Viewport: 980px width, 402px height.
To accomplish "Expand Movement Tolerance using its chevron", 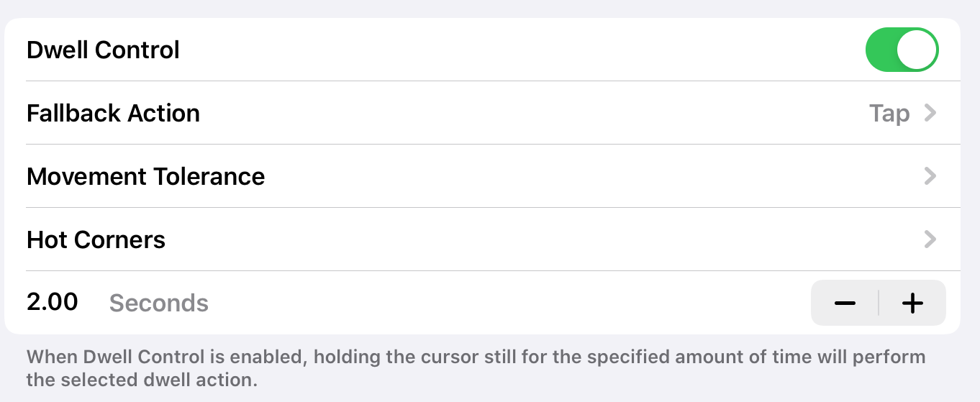I will [x=930, y=176].
